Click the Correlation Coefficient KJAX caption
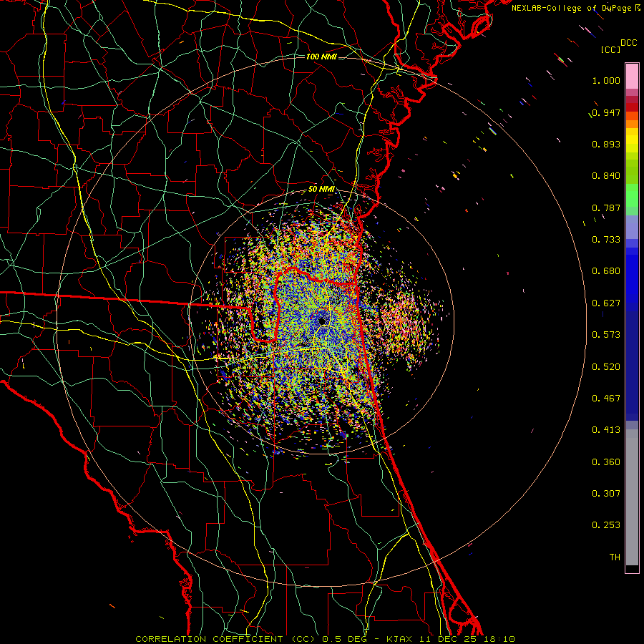Screen dimensions: 644x644 (325, 639)
